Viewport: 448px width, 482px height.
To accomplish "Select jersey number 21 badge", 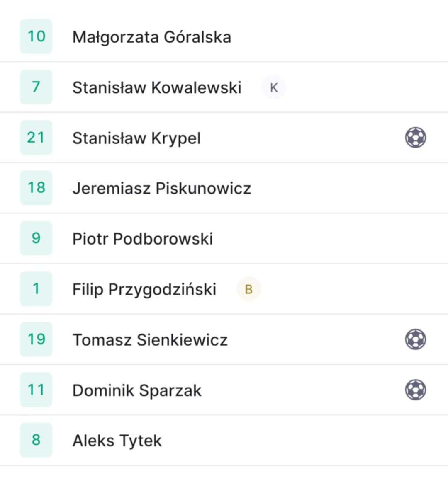I will coord(36,138).
